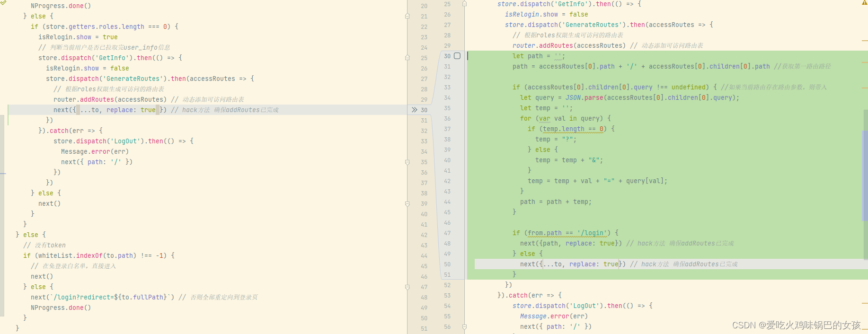868x334 pixels.
Task: Click the 'accessRoutes[0].children[0].query !== undefined' condition
Action: [617, 87]
